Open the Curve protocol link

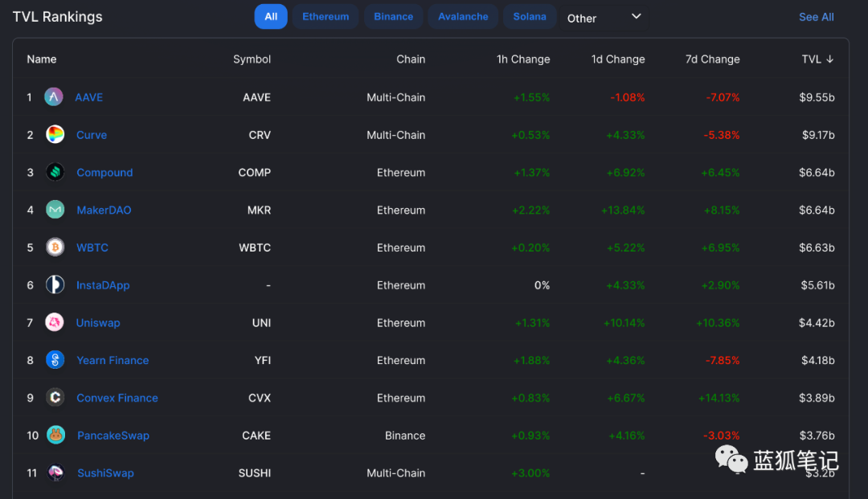click(x=92, y=135)
